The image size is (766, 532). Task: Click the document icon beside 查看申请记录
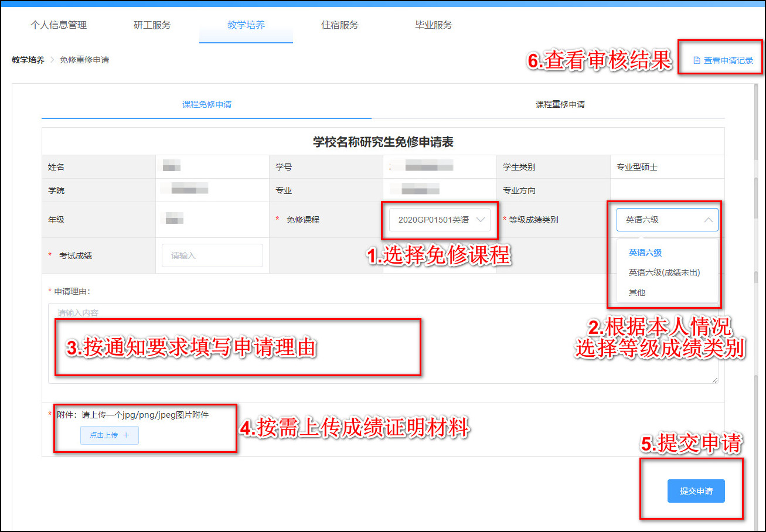click(697, 60)
